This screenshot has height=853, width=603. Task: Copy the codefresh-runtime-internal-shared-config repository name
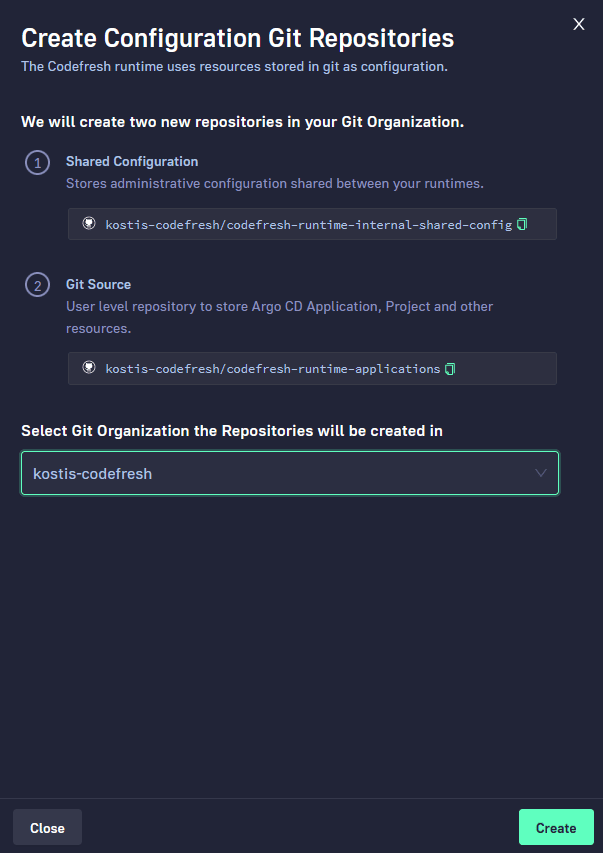point(521,224)
